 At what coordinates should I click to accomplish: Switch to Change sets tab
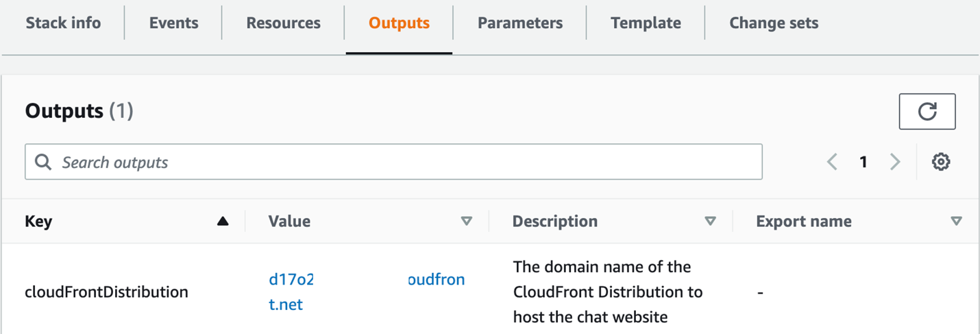coord(774,23)
